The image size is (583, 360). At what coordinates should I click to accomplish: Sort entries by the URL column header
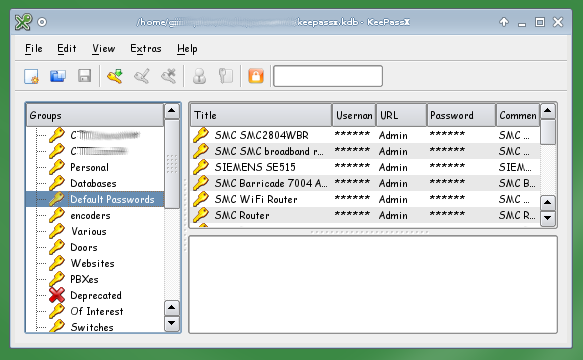[x=401, y=115]
